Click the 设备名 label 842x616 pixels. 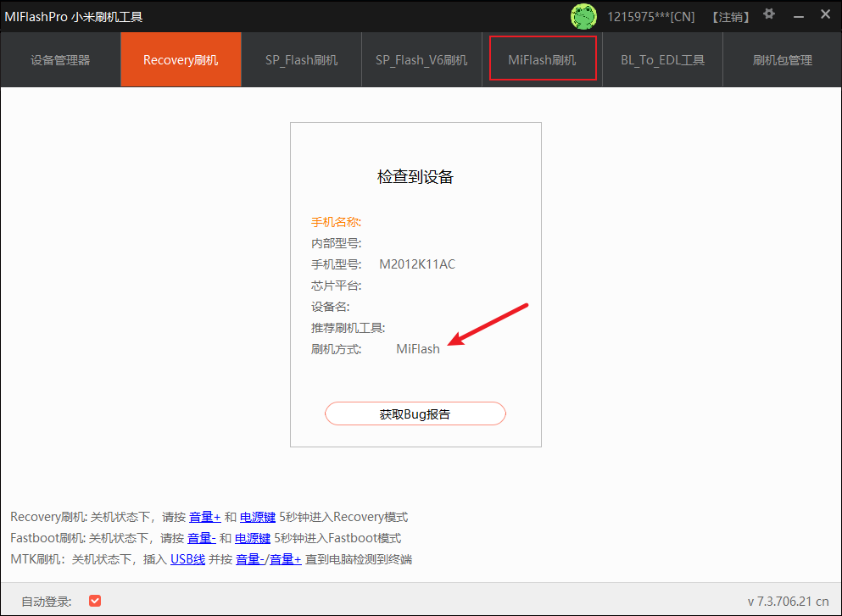(x=330, y=307)
